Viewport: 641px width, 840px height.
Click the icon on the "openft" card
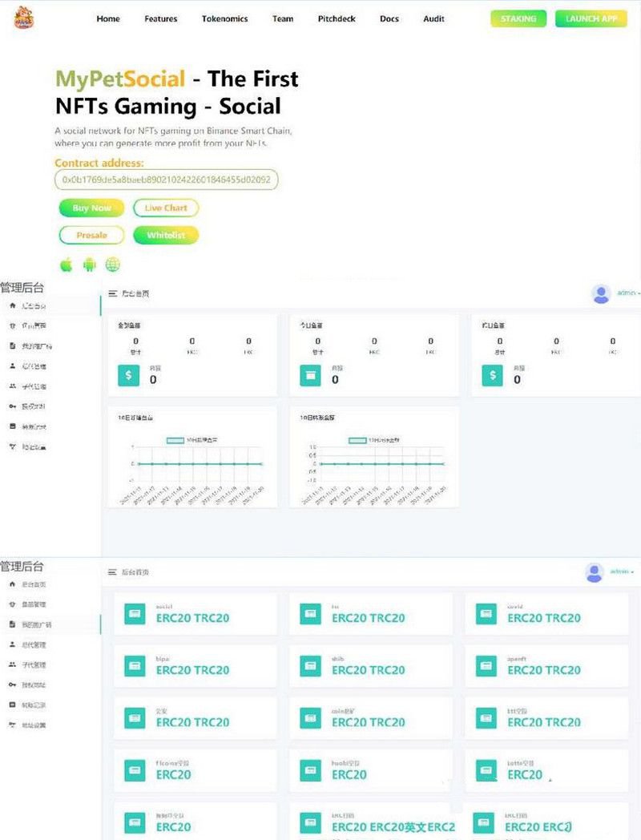point(486,666)
